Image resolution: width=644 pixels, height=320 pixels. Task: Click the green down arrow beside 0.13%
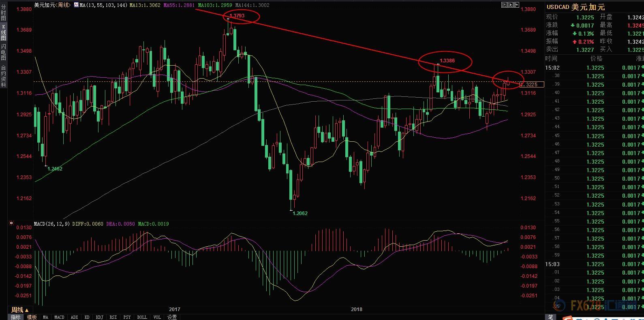(575, 34)
